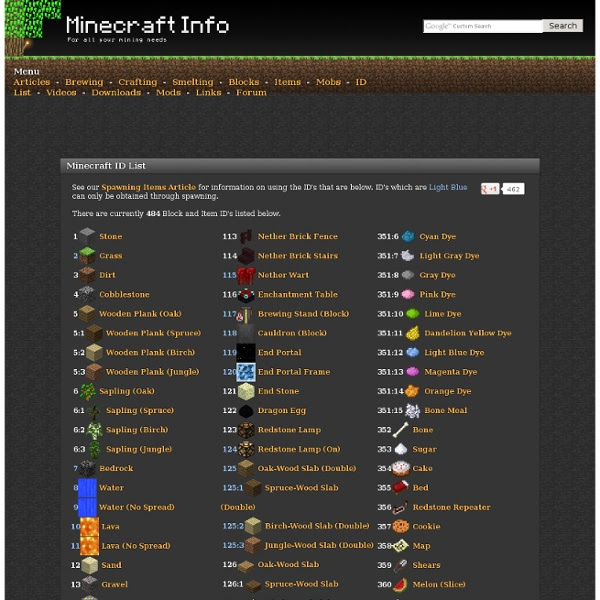The width and height of the screenshot is (600, 600).
Task: Open the Blocks menu item
Action: (x=244, y=82)
